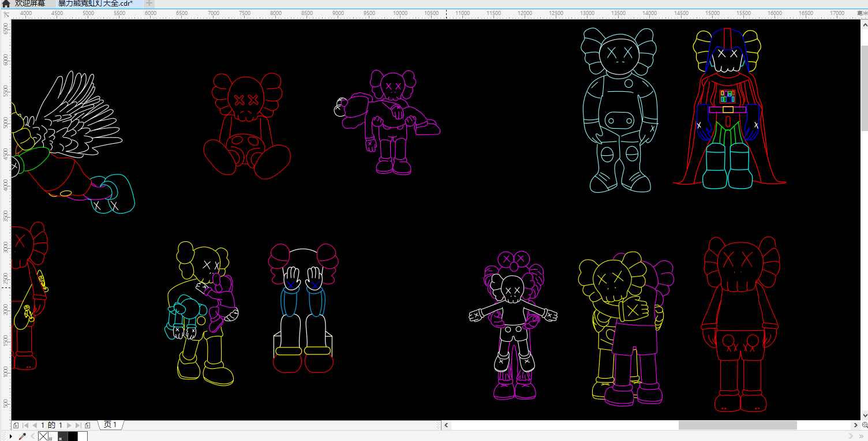Choose the black palette swatch

pyautogui.click(x=73, y=436)
